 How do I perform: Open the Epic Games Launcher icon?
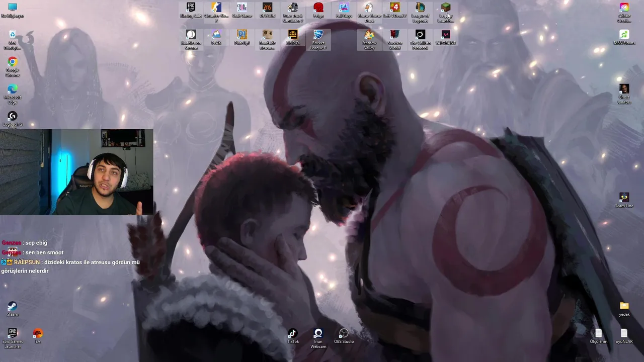tap(12, 338)
